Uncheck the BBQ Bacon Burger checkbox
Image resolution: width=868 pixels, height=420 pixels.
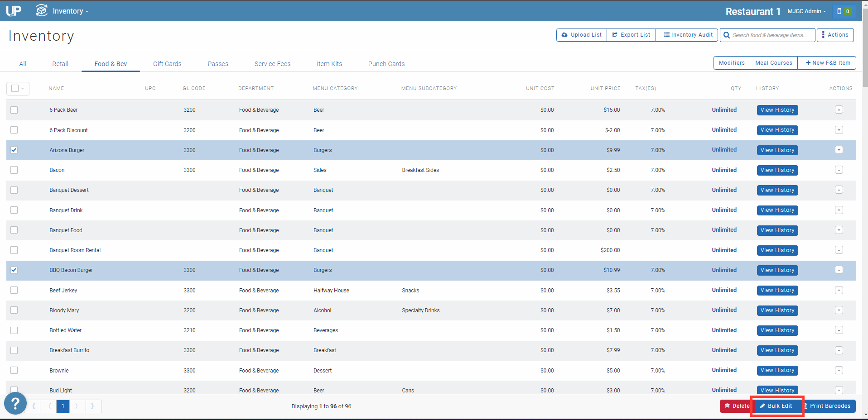click(x=14, y=270)
